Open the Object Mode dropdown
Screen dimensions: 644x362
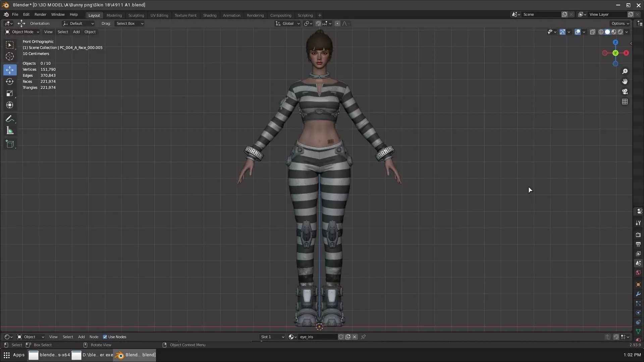tap(22, 32)
